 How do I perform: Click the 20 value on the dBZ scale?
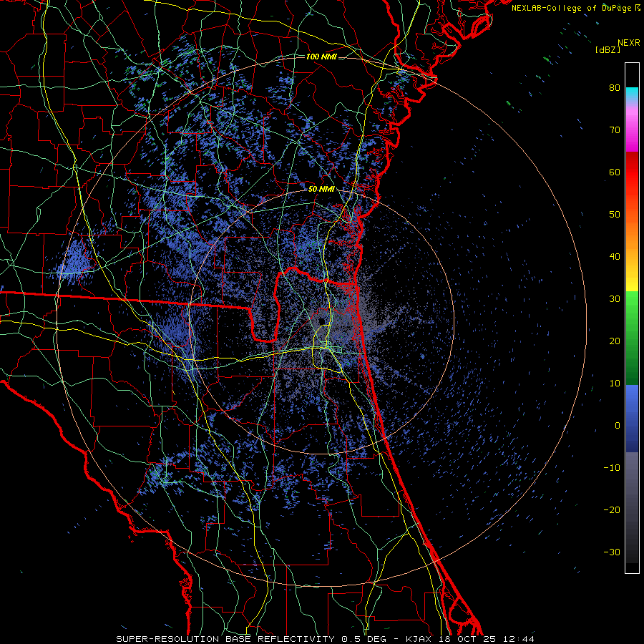pos(615,341)
